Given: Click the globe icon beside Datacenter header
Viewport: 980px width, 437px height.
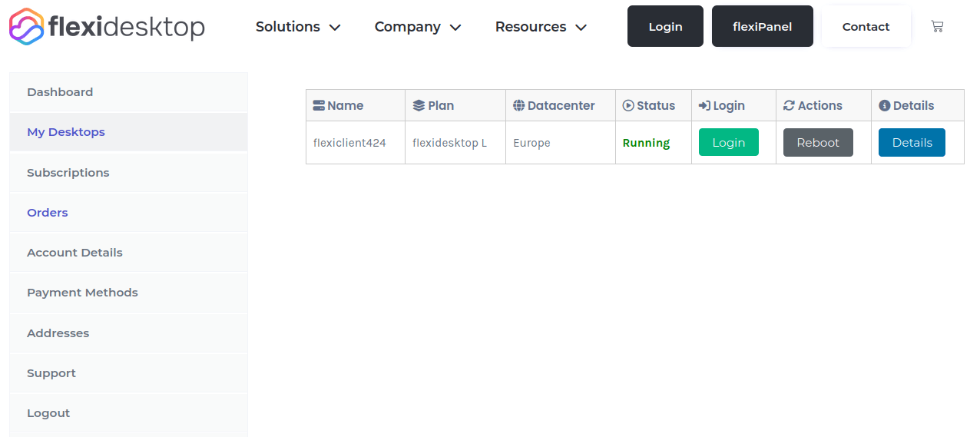Looking at the screenshot, I should [x=519, y=106].
